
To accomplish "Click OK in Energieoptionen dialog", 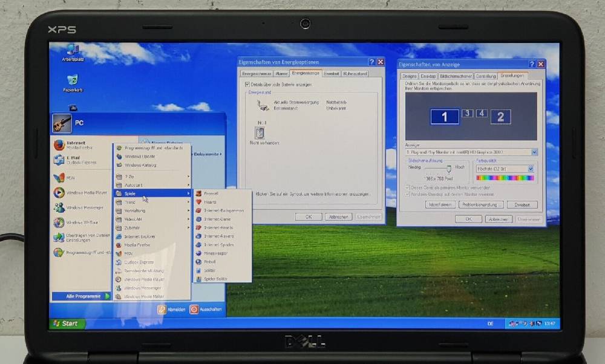I will tap(309, 216).
